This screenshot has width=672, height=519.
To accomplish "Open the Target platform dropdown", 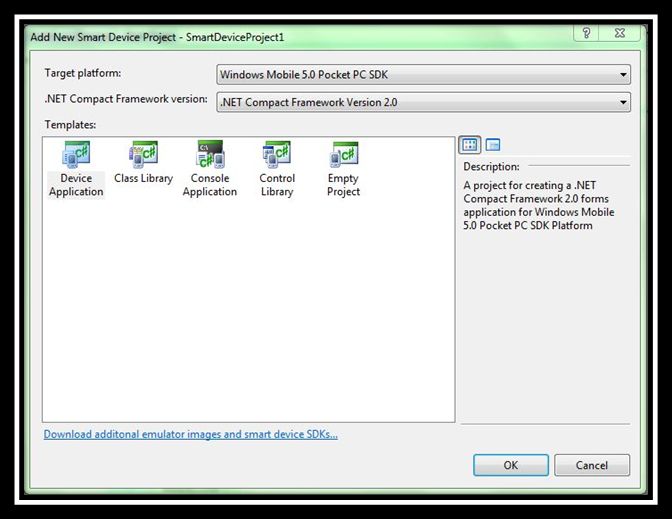I will click(x=423, y=75).
